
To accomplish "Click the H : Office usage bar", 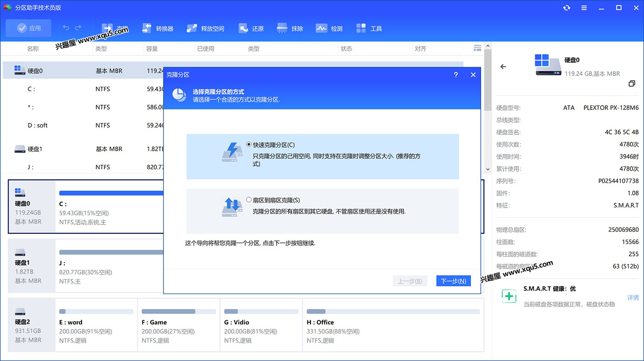I will coord(393,311).
